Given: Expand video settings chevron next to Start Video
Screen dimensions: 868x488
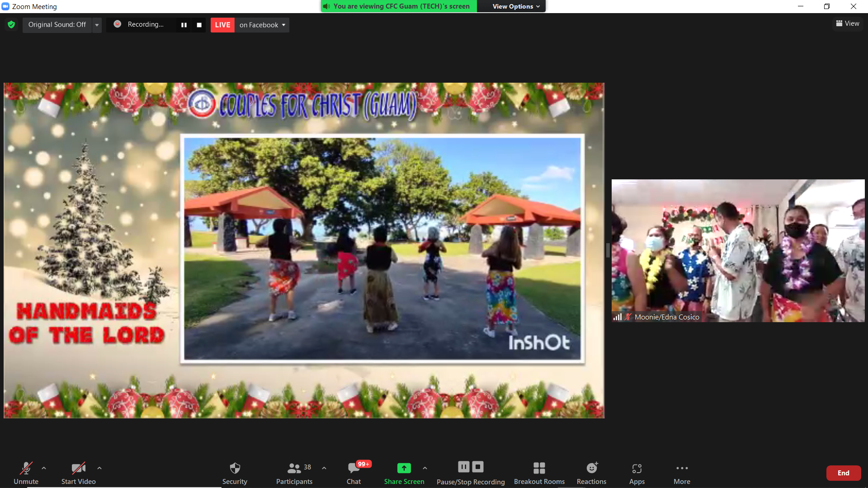Looking at the screenshot, I should click(99, 468).
